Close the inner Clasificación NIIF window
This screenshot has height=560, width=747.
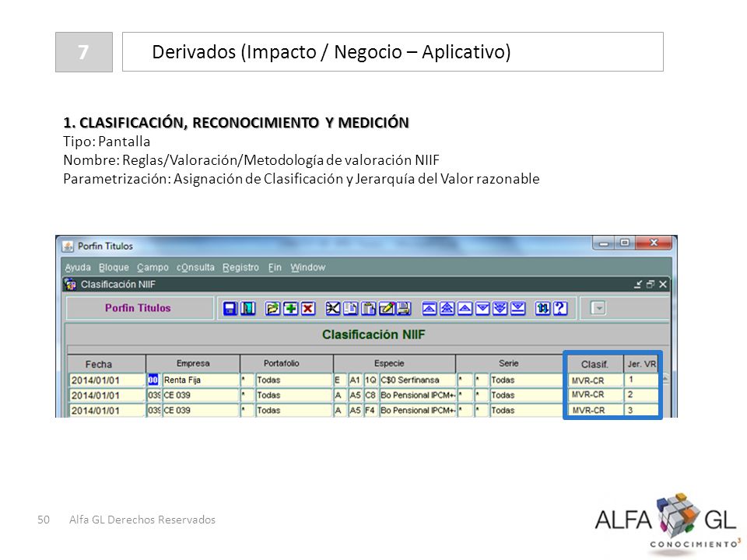tap(663, 285)
